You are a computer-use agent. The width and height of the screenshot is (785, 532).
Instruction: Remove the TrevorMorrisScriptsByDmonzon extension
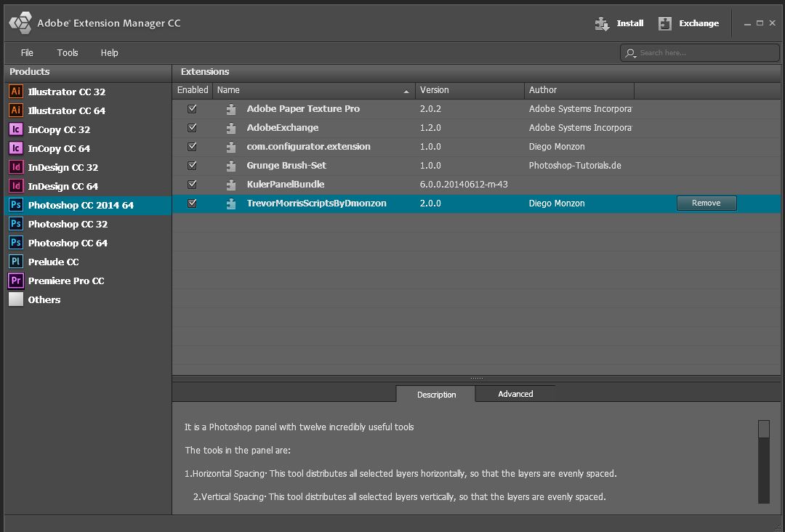pos(706,203)
